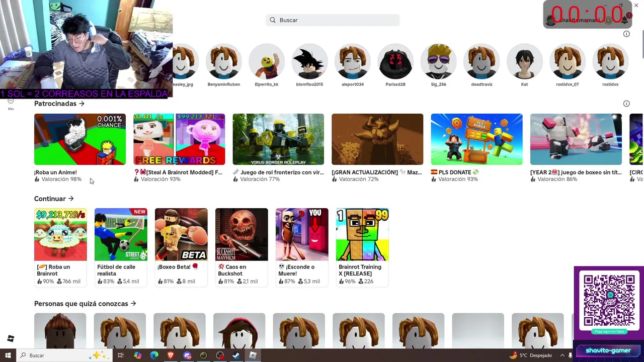Click the 5°C Despejado weather widget
The width and height of the screenshot is (644, 362).
[531, 355]
